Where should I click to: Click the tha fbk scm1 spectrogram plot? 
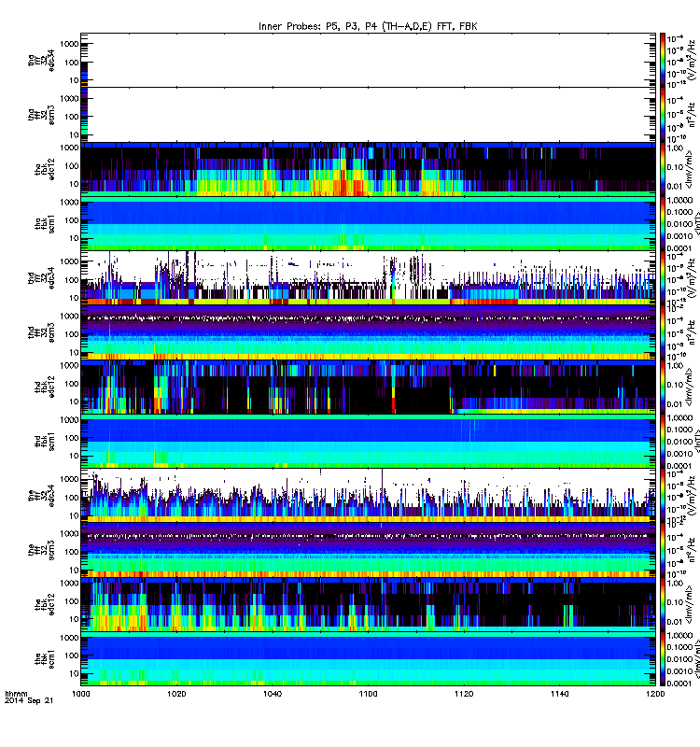368,224
